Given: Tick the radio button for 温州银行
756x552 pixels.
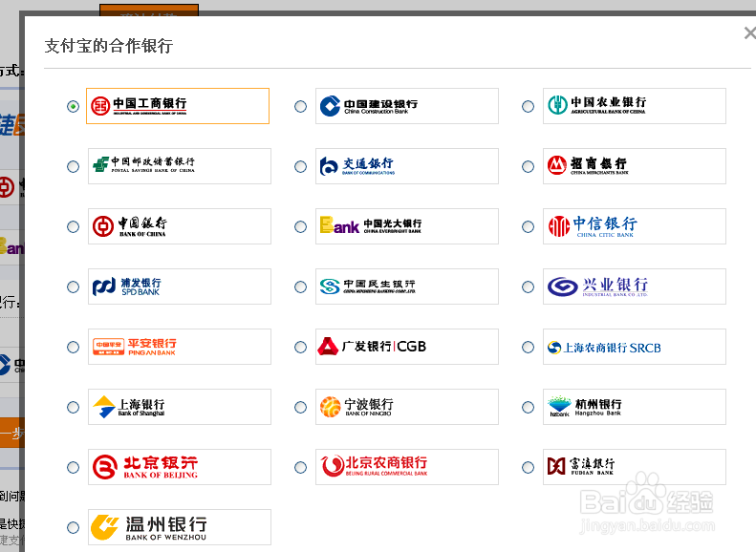Looking at the screenshot, I should (x=73, y=528).
